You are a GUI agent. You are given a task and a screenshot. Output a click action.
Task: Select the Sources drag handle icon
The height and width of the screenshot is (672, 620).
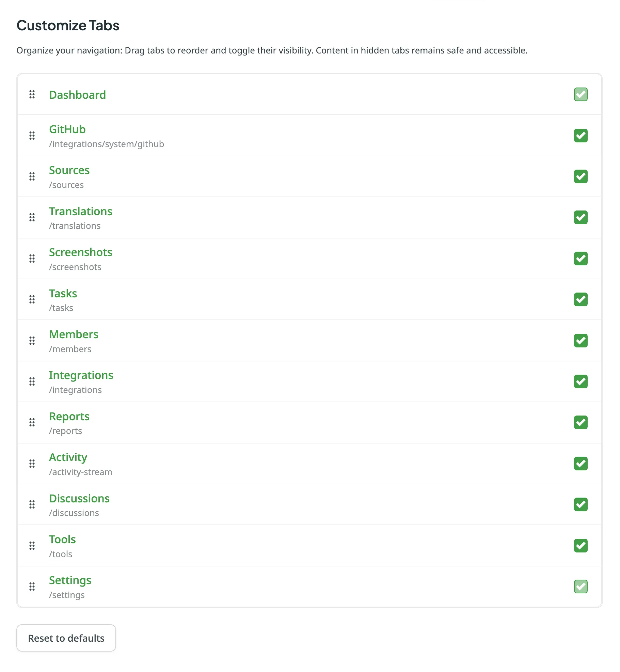32,176
